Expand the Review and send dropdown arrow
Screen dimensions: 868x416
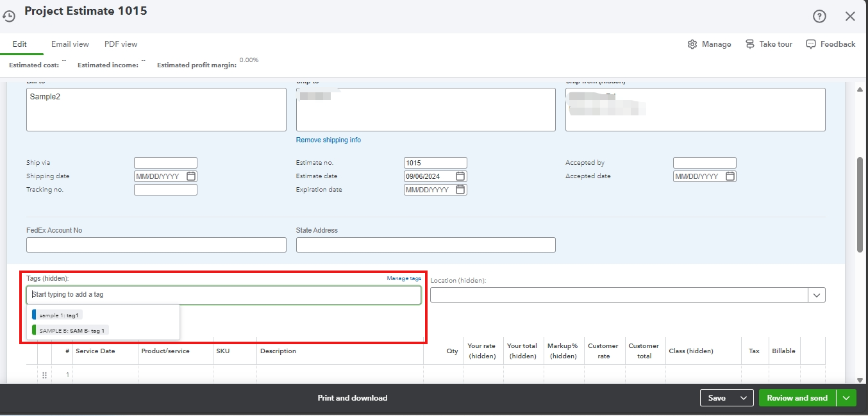pyautogui.click(x=846, y=397)
